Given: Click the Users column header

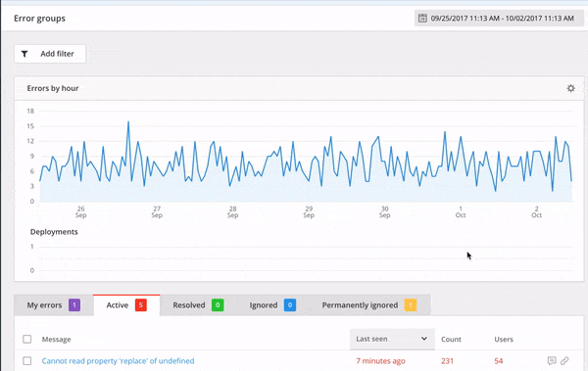Looking at the screenshot, I should coord(504,339).
